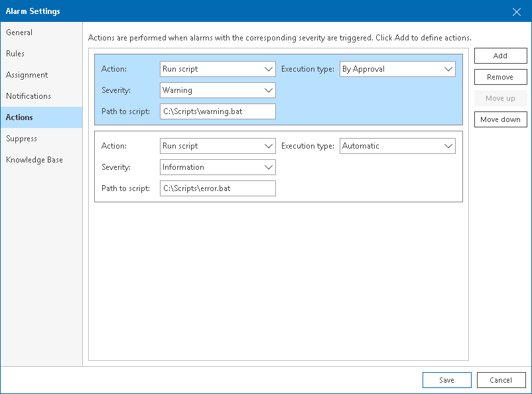The image size is (532, 394).
Task: Click the Move down button
Action: coord(500,119)
